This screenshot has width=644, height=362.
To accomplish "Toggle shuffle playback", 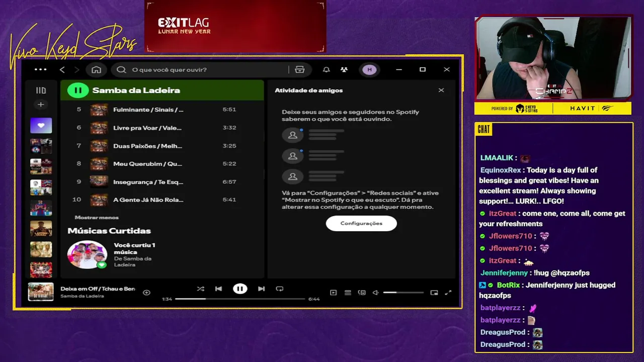I will [200, 289].
